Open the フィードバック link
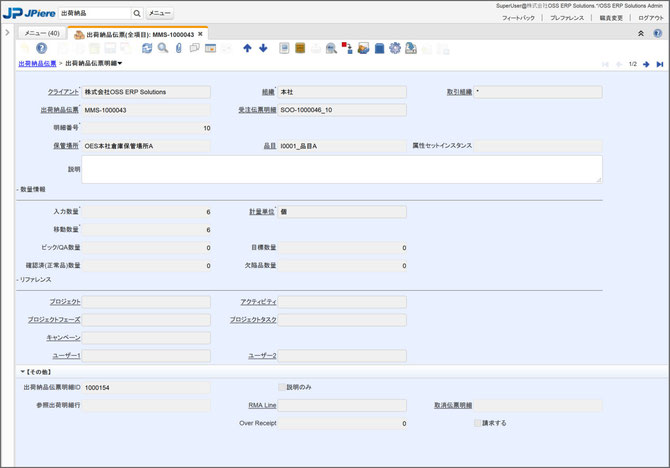This screenshot has width=670, height=468. (x=518, y=18)
